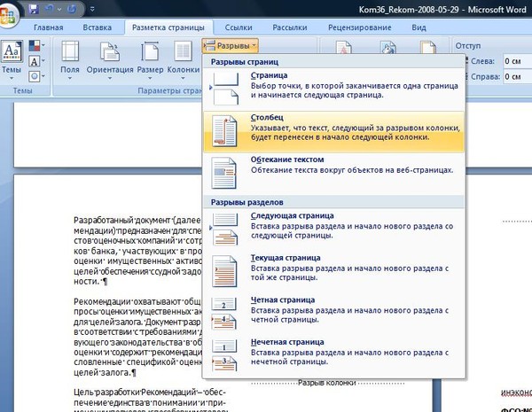Open the Office button menu

[x=6, y=15]
